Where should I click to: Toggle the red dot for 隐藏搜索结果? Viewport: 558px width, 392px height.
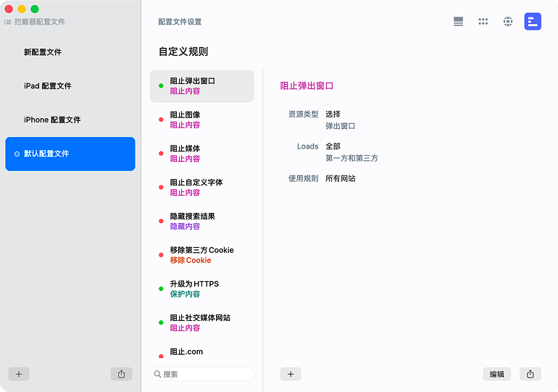pyautogui.click(x=161, y=221)
